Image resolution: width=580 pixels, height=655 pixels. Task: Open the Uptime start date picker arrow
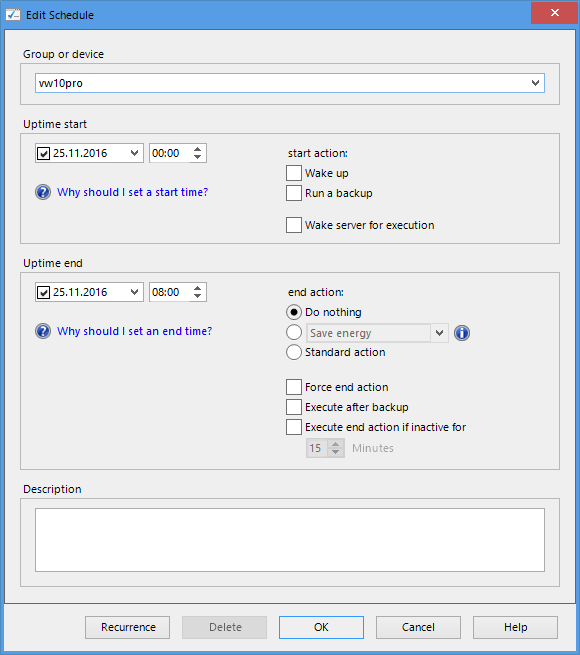(x=134, y=153)
